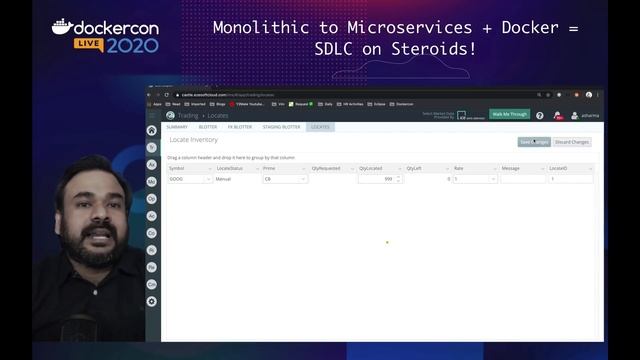Click the Trading breadcrumb link
The height and width of the screenshot is (360, 640).
pos(188,116)
